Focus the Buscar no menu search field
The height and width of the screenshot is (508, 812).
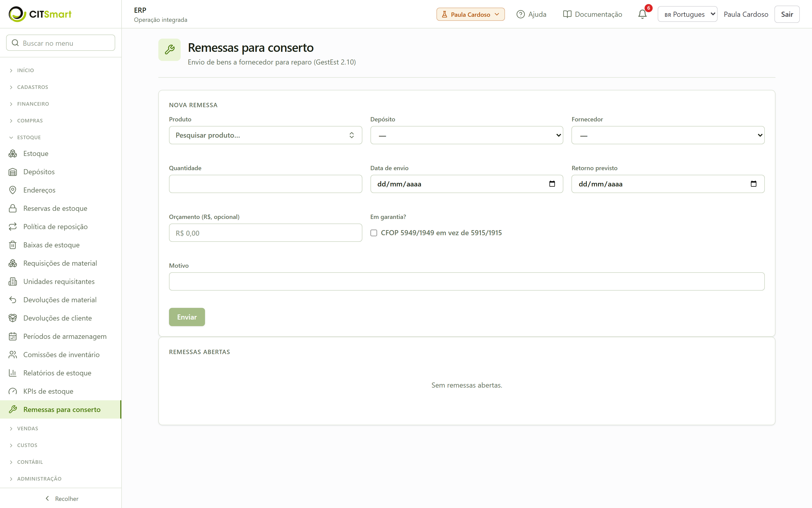61,43
